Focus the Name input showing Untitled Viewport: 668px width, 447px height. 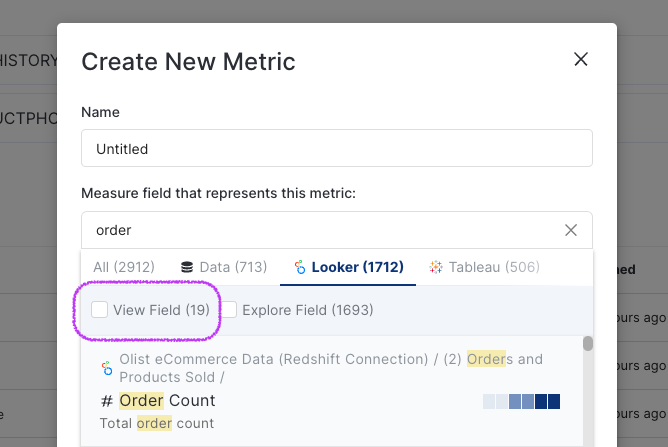coord(336,148)
